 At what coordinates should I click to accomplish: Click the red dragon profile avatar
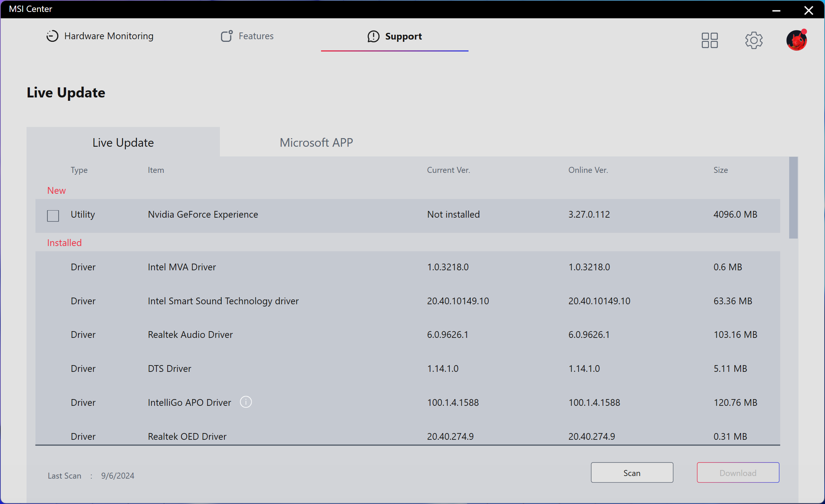click(x=797, y=40)
